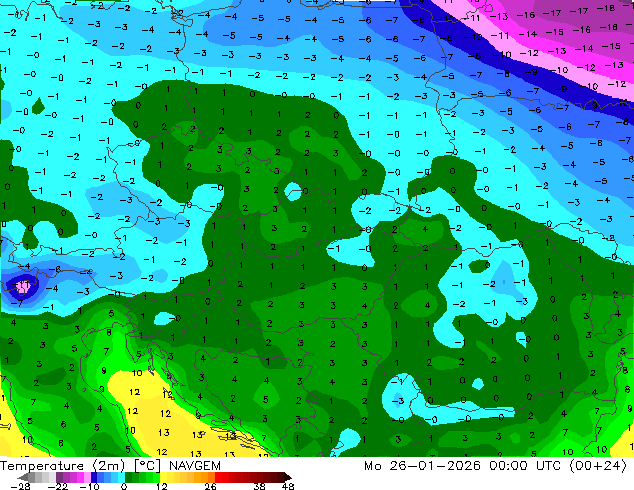Click the "(00+24)" forecast step text
This screenshot has height=490, width=634.
[598, 466]
